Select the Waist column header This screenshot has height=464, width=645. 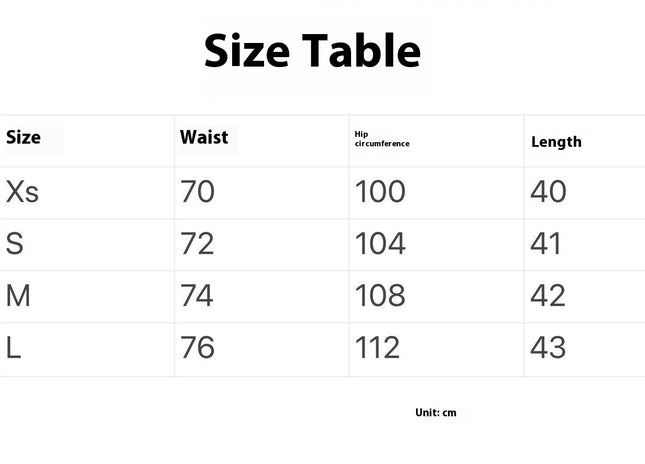pos(204,137)
